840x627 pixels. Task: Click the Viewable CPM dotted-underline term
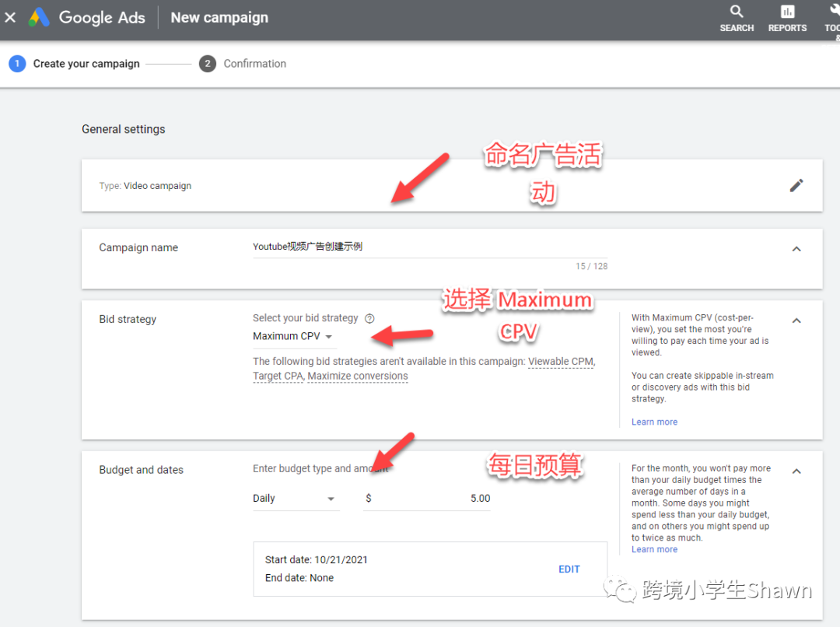pyautogui.click(x=561, y=362)
